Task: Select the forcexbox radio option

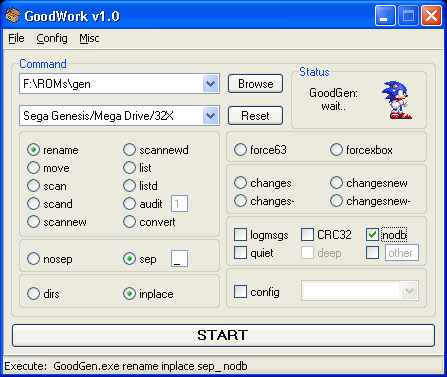Action: coord(336,150)
